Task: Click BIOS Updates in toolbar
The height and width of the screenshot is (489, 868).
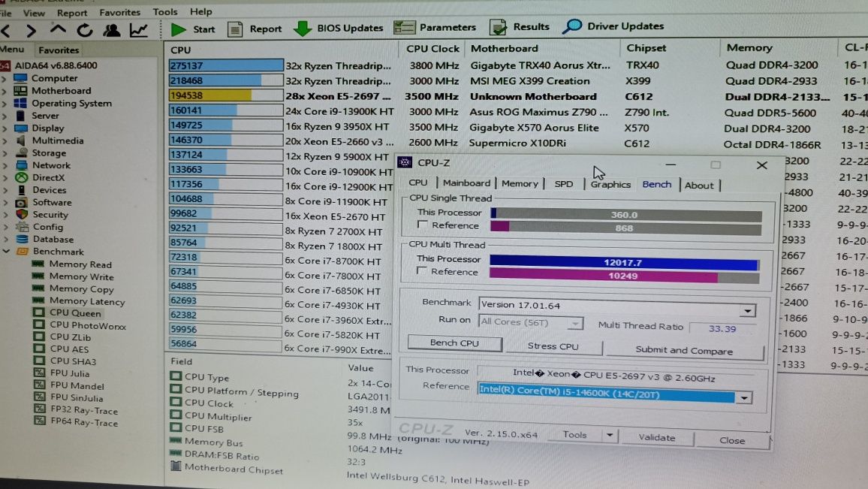Action: point(338,28)
